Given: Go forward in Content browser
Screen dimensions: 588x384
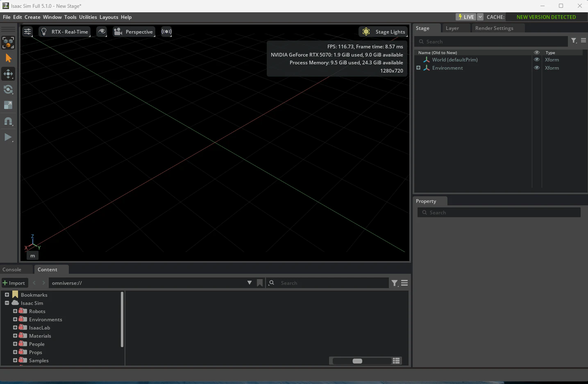Looking at the screenshot, I should tap(43, 283).
